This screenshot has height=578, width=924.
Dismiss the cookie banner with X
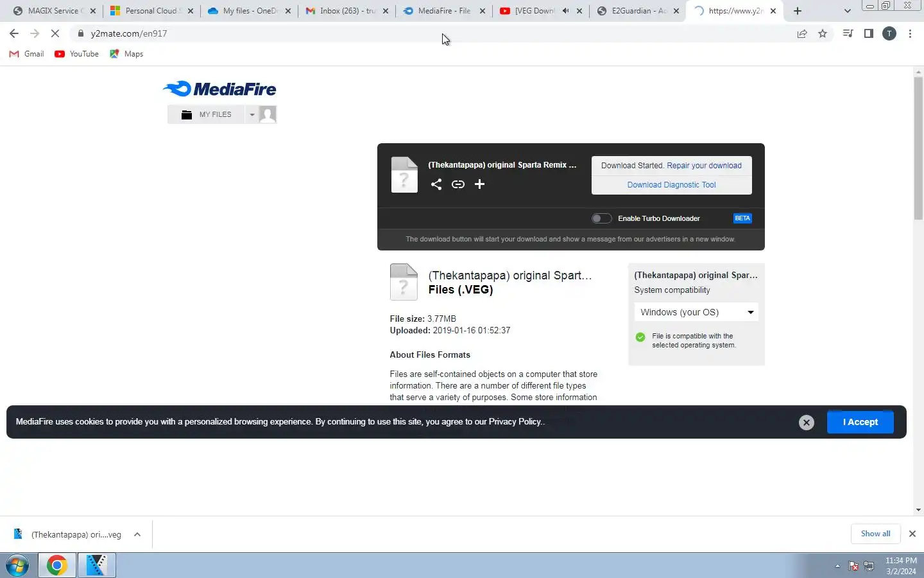point(807,422)
